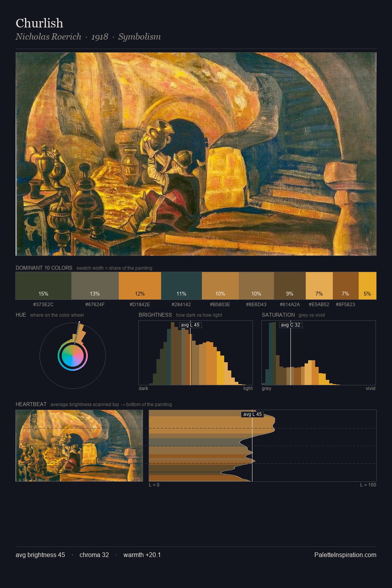This screenshot has width=392, height=588.
Task: Click the 'avg L 45' heartbeat chart label
Action: coord(252,414)
